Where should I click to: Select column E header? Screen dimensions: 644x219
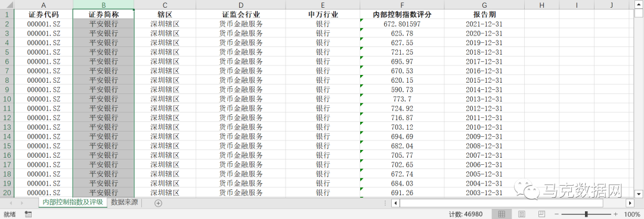tap(323, 5)
